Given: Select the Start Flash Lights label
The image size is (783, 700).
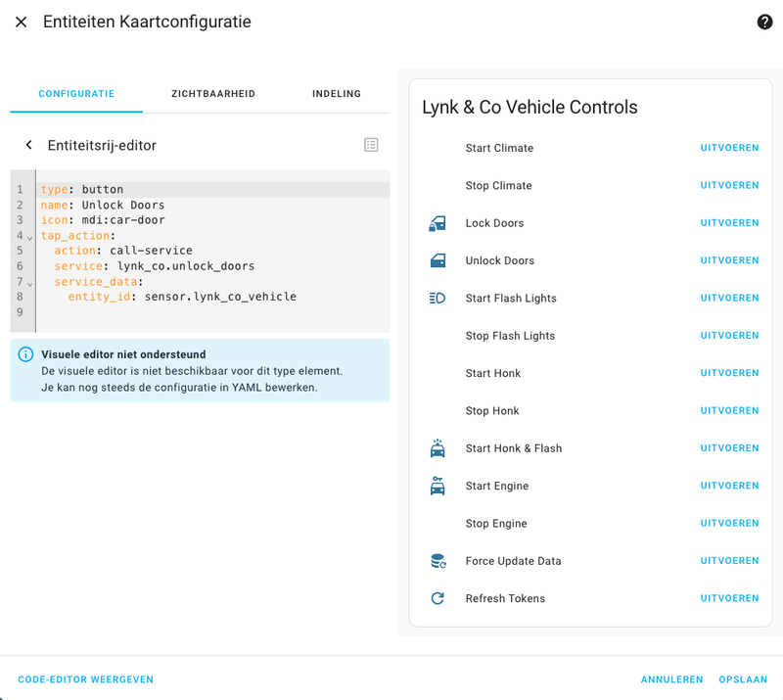Looking at the screenshot, I should [511, 299].
